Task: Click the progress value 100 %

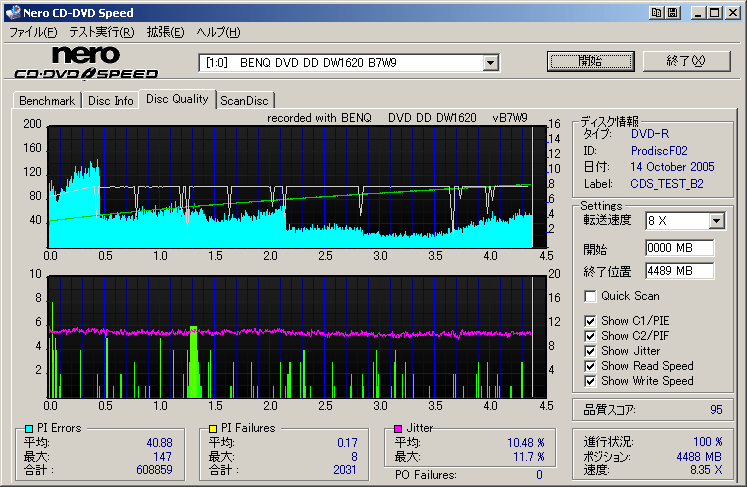Action: (x=708, y=442)
